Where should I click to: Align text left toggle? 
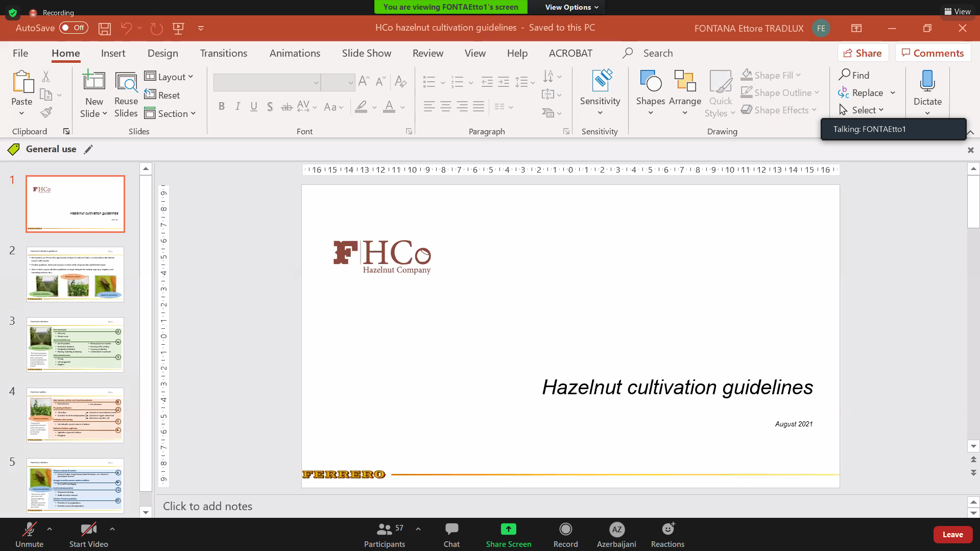coord(429,106)
